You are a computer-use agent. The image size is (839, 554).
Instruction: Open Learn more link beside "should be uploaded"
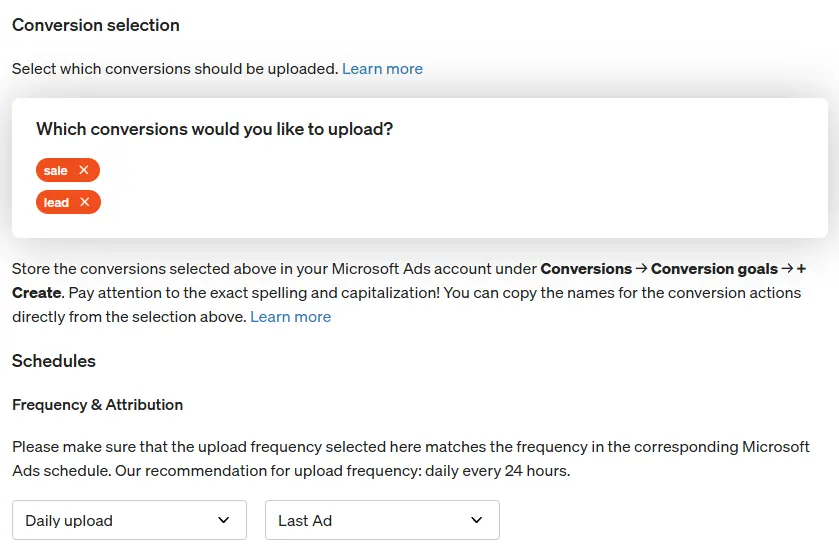pyautogui.click(x=382, y=69)
